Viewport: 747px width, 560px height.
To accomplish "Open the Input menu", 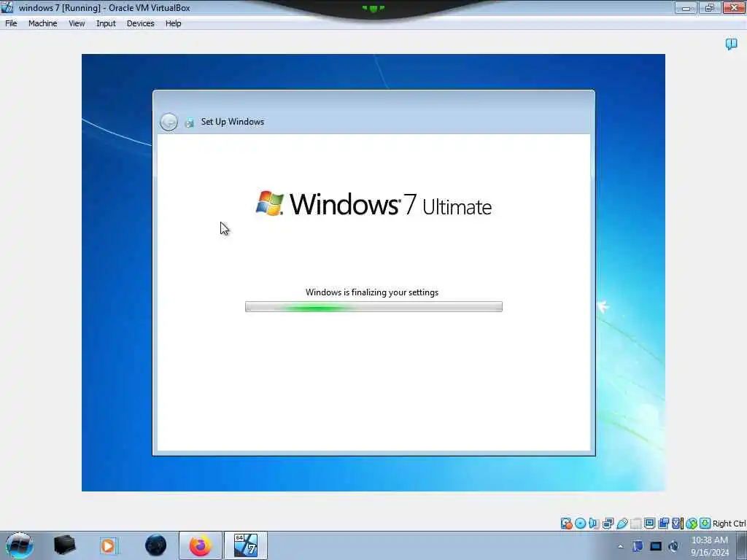I will (x=106, y=23).
